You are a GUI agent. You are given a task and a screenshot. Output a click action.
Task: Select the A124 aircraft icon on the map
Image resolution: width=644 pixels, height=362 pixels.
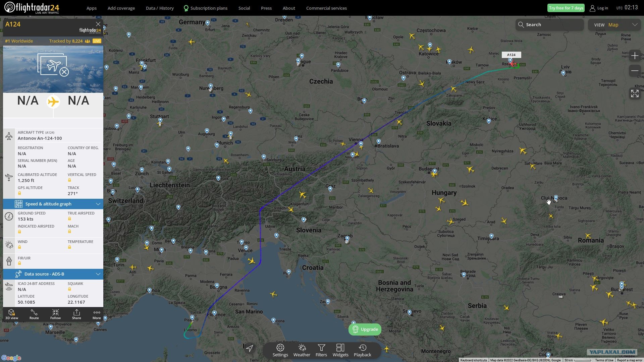click(x=513, y=64)
